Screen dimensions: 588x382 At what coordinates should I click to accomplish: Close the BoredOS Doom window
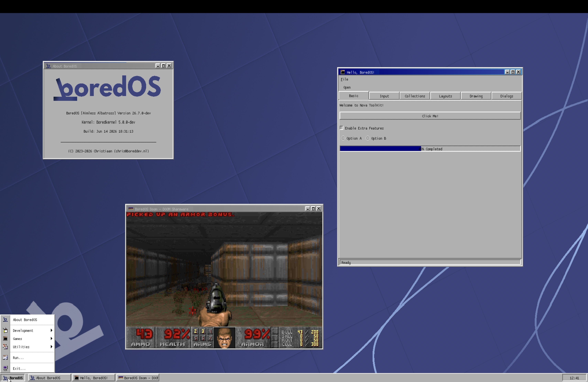[319, 209]
